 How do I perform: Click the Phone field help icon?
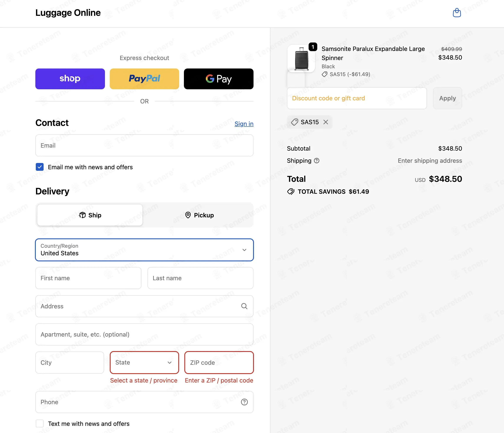(x=244, y=402)
